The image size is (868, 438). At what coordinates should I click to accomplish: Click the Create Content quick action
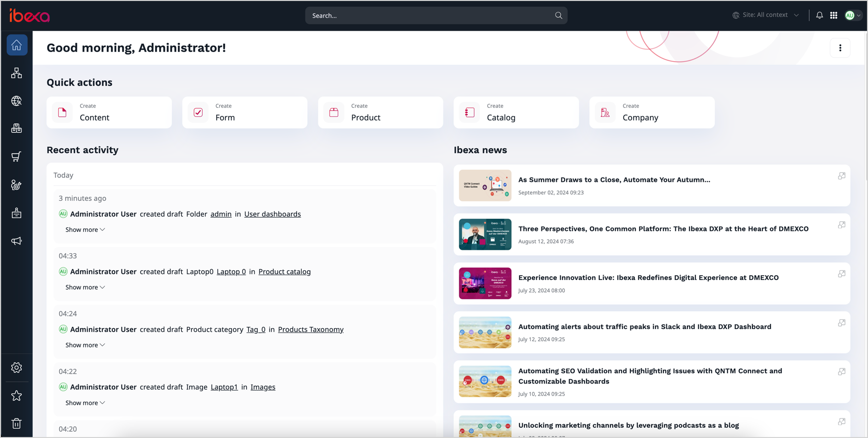(109, 112)
